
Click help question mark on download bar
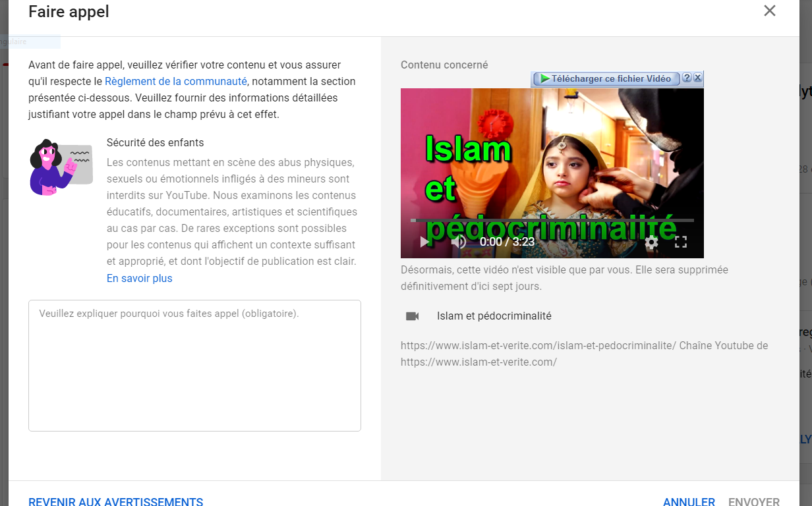pos(687,78)
